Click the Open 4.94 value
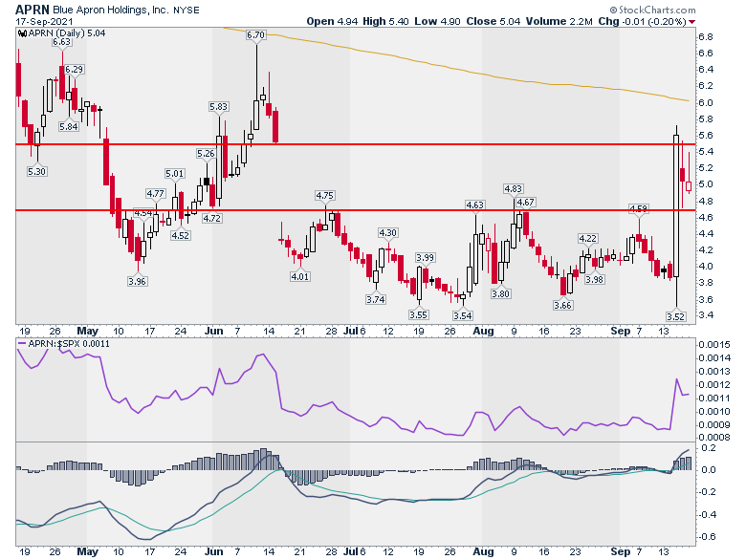This screenshot has width=746, height=560. point(332,21)
